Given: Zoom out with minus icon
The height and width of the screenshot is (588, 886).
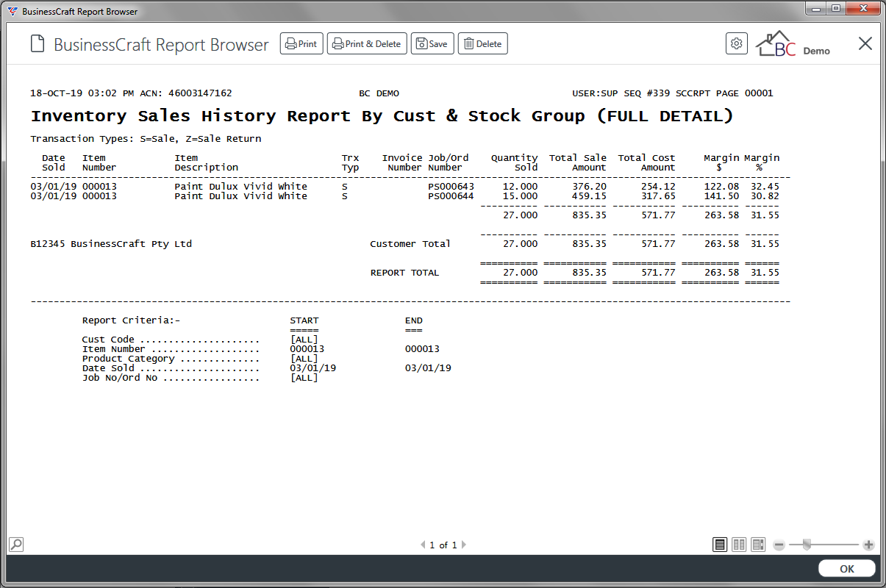Looking at the screenshot, I should coord(779,545).
